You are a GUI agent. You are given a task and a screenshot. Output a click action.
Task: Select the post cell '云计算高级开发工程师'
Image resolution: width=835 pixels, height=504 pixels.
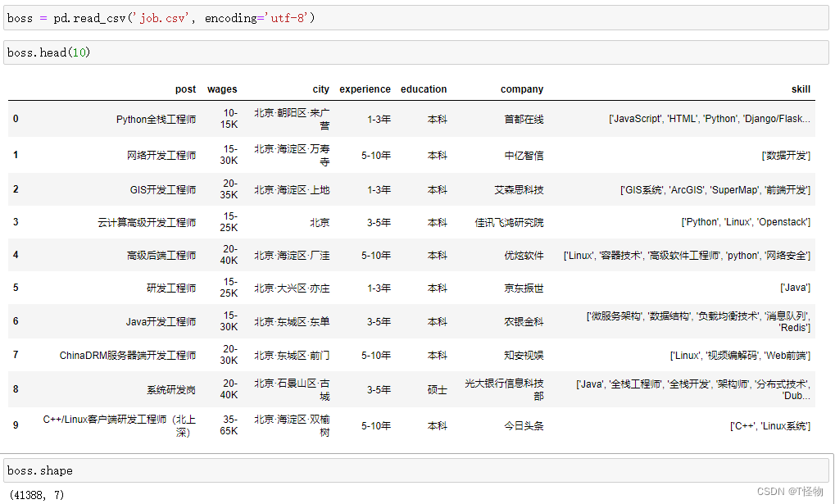(147, 223)
